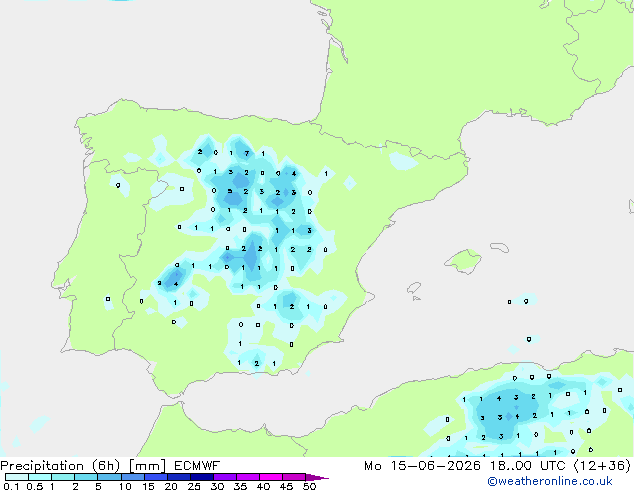This screenshot has width=634, height=490.
Task: Click the 10–15 mm legend color box
Action: pos(133,477)
